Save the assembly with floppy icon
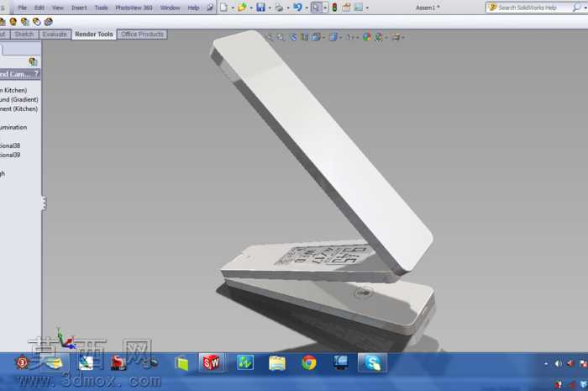 click(x=260, y=7)
